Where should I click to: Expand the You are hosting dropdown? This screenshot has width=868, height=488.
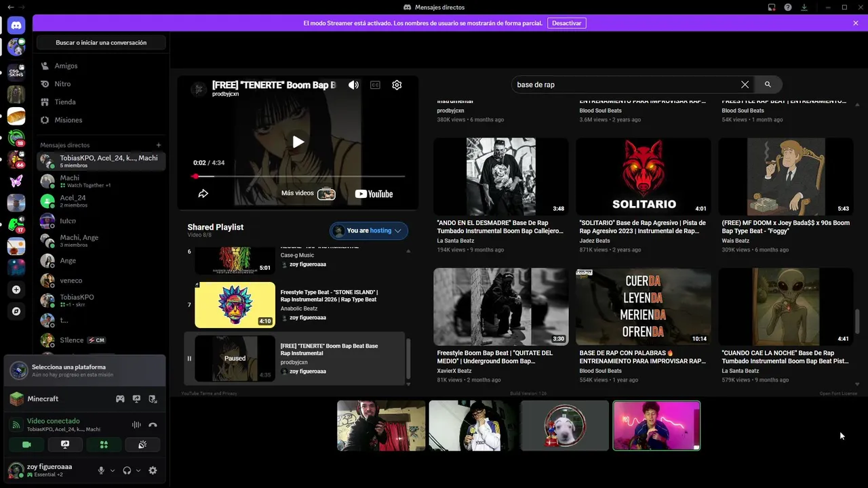click(x=369, y=230)
